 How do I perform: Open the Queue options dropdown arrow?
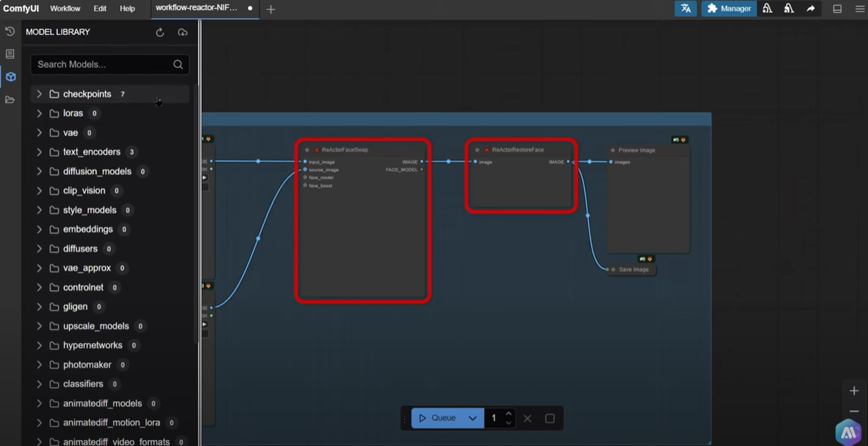point(473,418)
